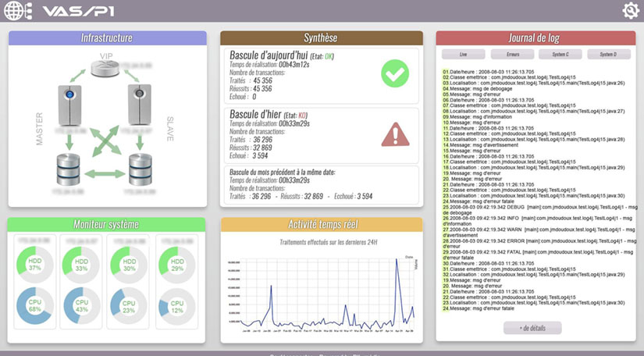The width and height of the screenshot is (644, 356).
Task: Select the 'Echoué : 0' value
Action: (x=243, y=97)
